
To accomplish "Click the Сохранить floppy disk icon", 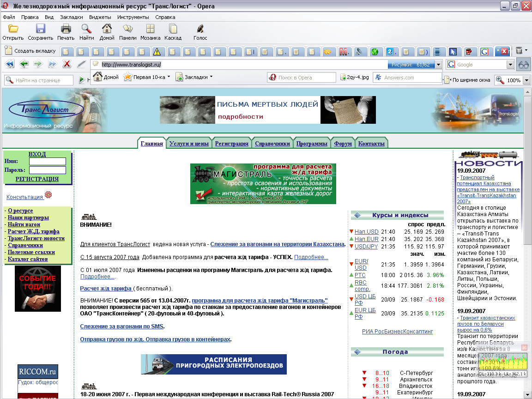I will point(40,29).
